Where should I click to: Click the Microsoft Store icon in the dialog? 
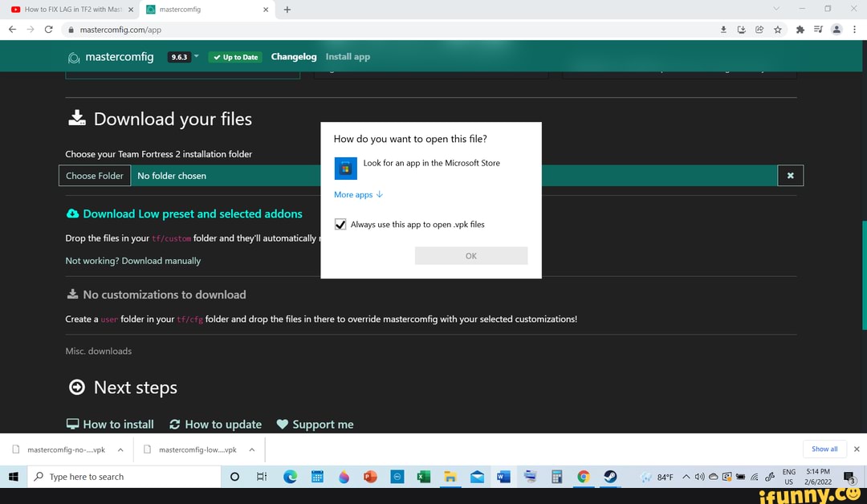point(345,169)
